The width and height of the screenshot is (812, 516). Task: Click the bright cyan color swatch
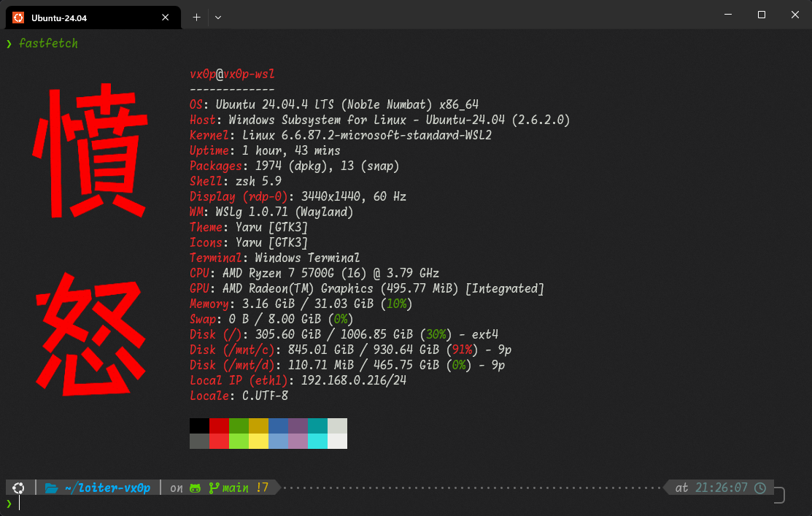(x=317, y=441)
